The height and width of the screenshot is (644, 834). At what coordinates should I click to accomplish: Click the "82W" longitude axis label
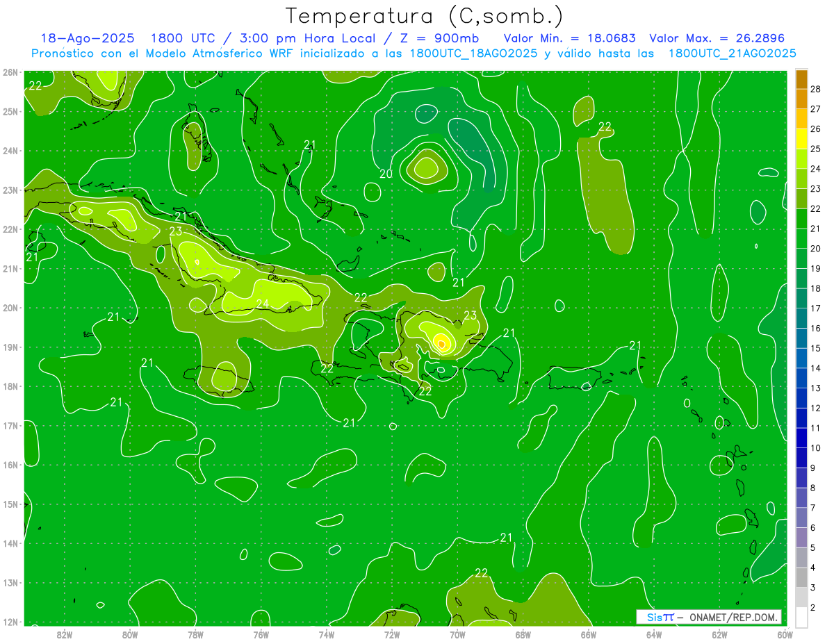(x=65, y=634)
